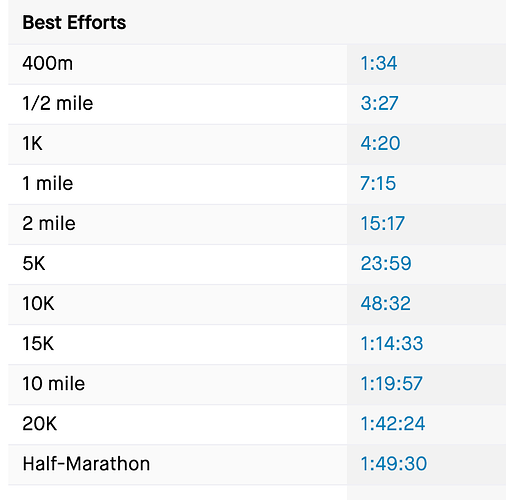516x500 pixels.
Task: Select the 1 mile time 7:15
Action: tap(378, 183)
